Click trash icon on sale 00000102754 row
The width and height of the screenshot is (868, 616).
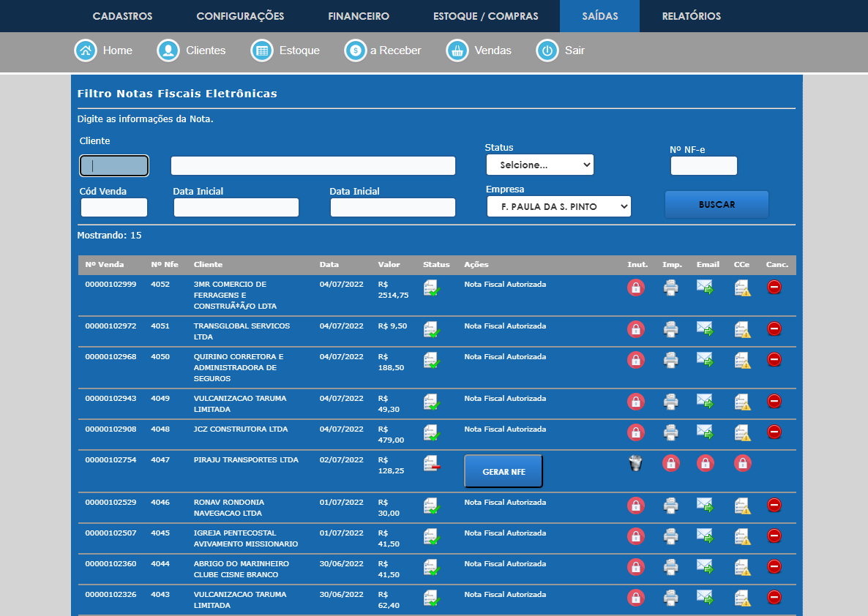[x=635, y=463]
